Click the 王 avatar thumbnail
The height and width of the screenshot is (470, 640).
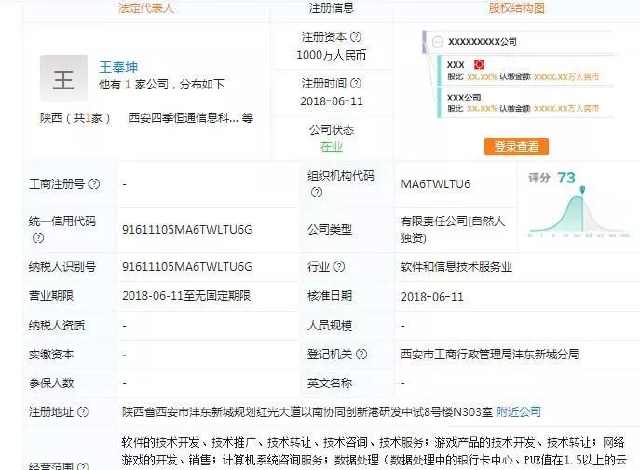(64, 78)
